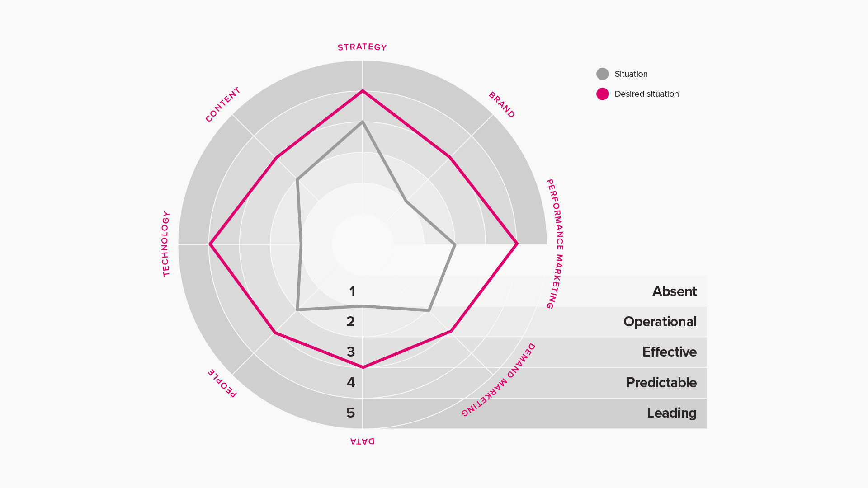Click the Situation legend text
Image resolution: width=868 pixels, height=488 pixels.
point(631,74)
